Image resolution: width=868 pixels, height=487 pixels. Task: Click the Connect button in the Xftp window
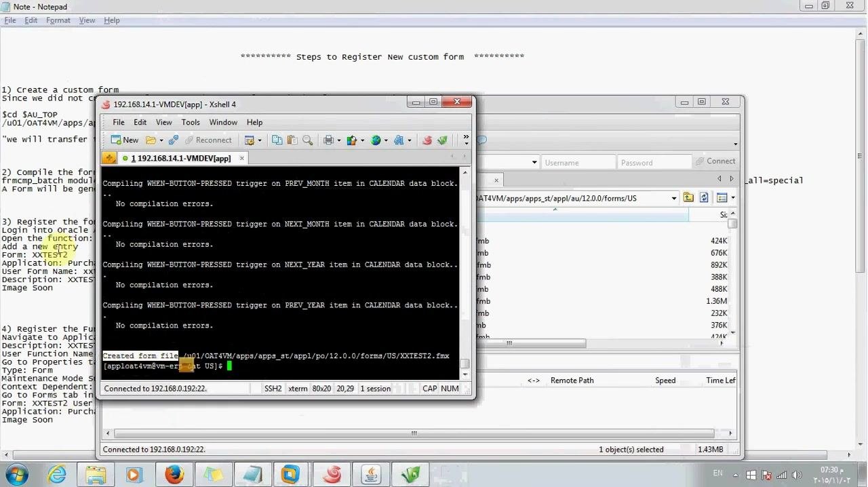pyautogui.click(x=715, y=161)
